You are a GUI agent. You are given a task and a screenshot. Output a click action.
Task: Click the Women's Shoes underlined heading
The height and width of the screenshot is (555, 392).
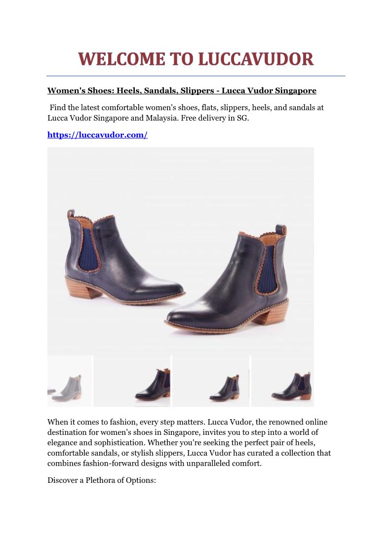tap(182, 90)
